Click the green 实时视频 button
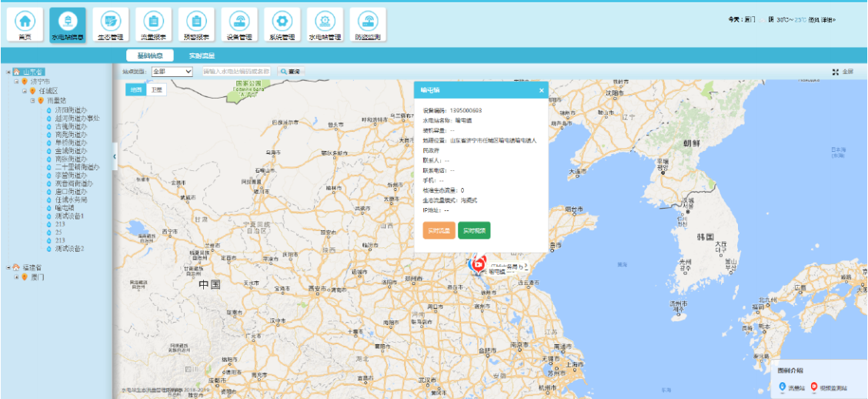868x399 pixels. coord(474,230)
